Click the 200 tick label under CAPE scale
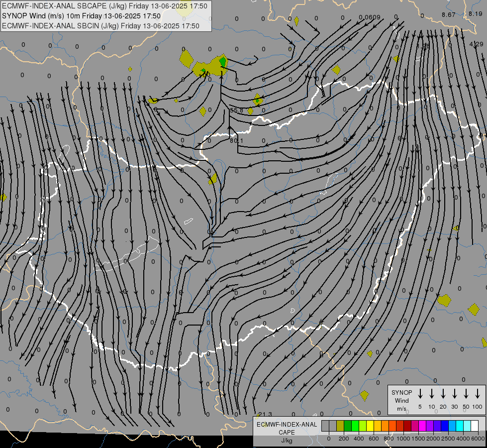The width and height of the screenshot is (487, 448). (344, 439)
